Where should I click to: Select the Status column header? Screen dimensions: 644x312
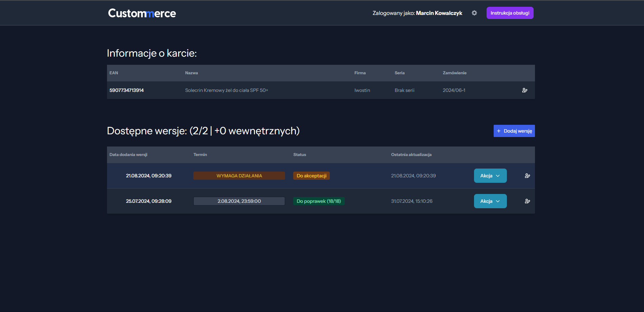click(x=299, y=154)
